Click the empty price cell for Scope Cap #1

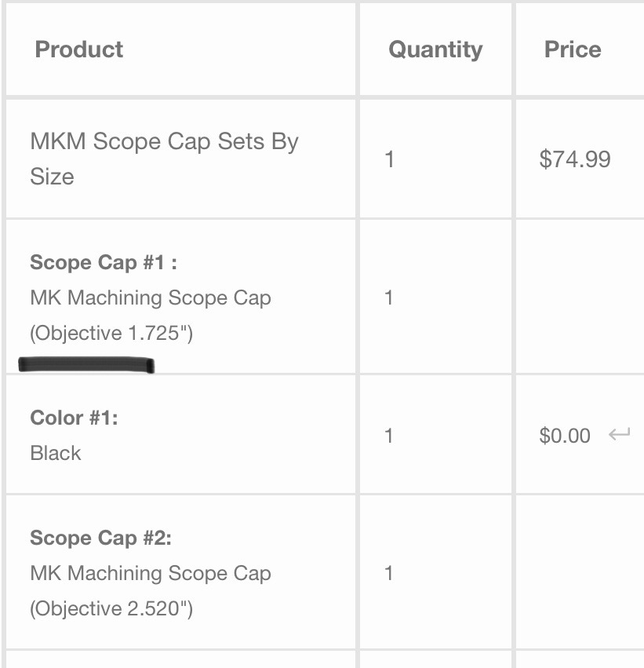click(580, 297)
